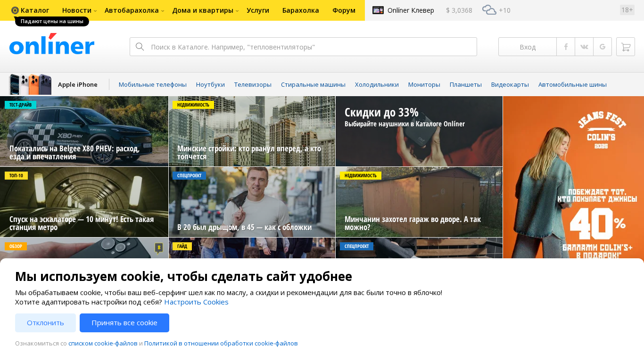
Task: Click the Google login icon
Action: pyautogui.click(x=603, y=47)
